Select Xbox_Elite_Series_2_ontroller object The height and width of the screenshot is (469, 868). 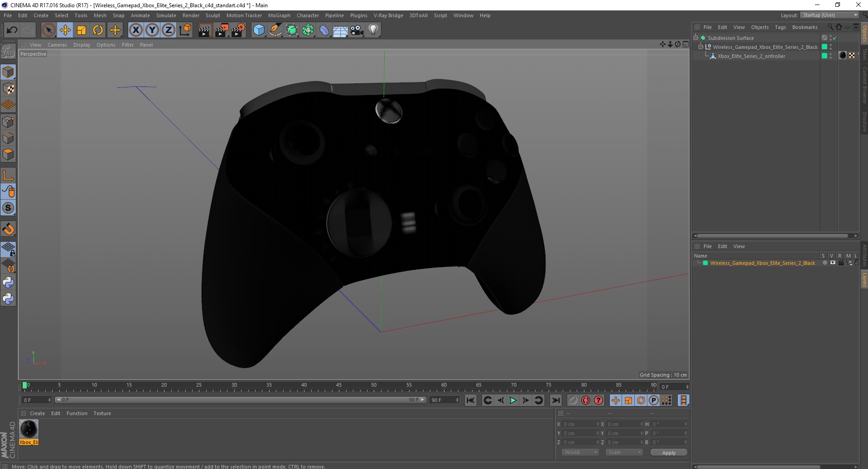pyautogui.click(x=751, y=56)
